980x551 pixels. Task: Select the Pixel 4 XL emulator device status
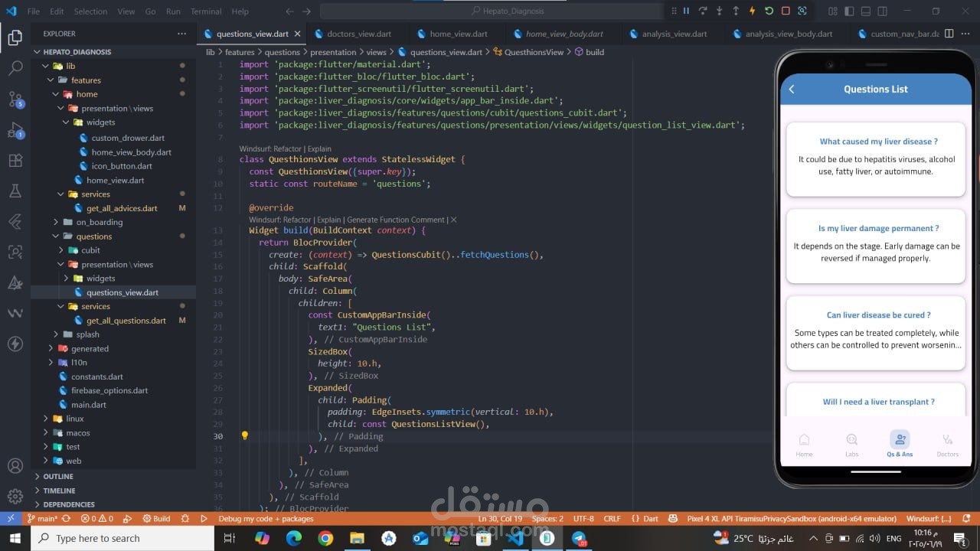tap(792, 518)
